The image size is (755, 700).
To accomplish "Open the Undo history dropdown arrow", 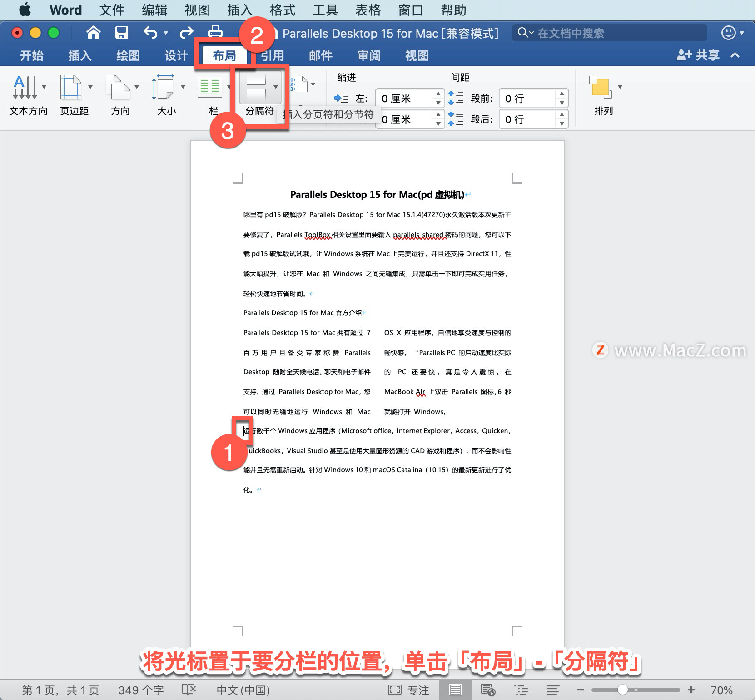I will tap(166, 33).
